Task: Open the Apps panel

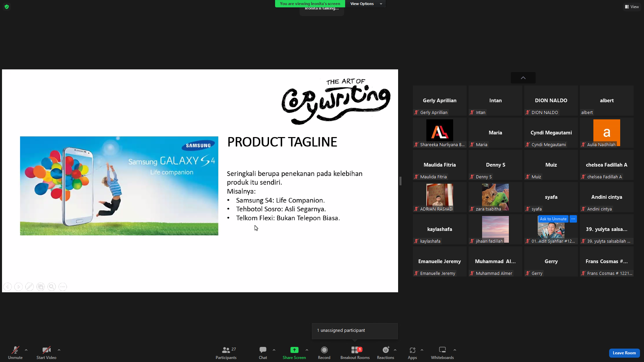Action: point(412,353)
